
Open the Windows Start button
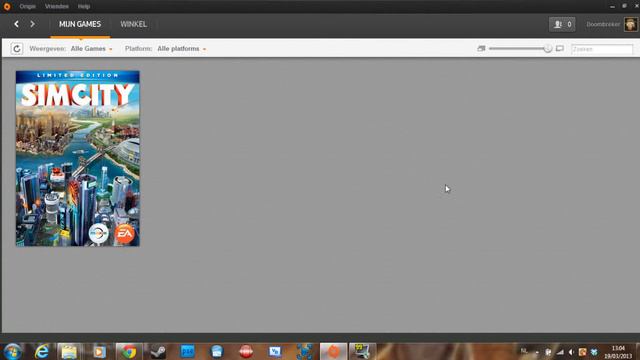point(13,351)
